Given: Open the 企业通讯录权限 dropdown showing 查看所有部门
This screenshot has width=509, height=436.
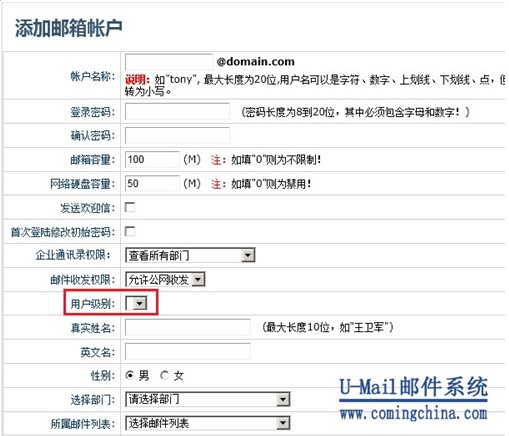Looking at the screenshot, I should coord(190,255).
